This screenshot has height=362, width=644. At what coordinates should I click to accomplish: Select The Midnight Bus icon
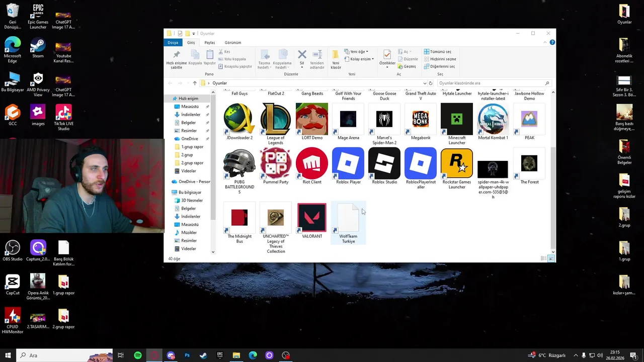239,223
